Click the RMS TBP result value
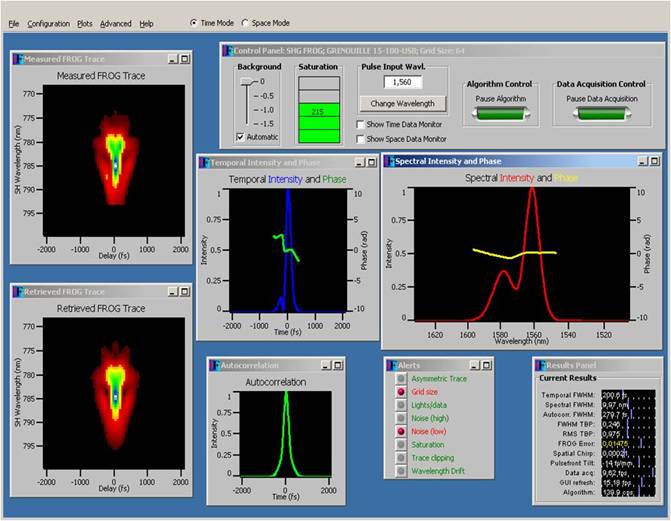This screenshot has width=671, height=521. coord(628,434)
